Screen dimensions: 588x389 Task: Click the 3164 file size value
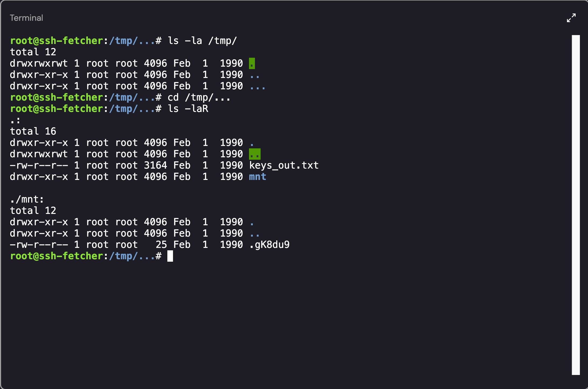coord(155,165)
